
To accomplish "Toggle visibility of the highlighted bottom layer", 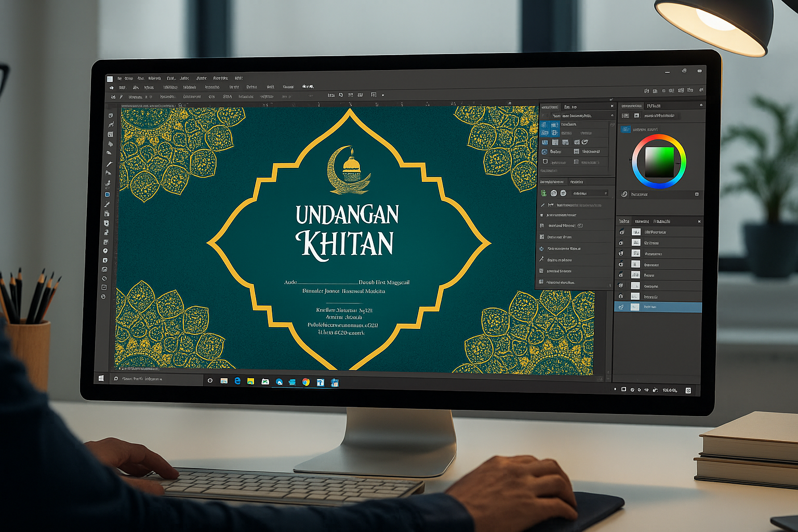I will pos(621,307).
